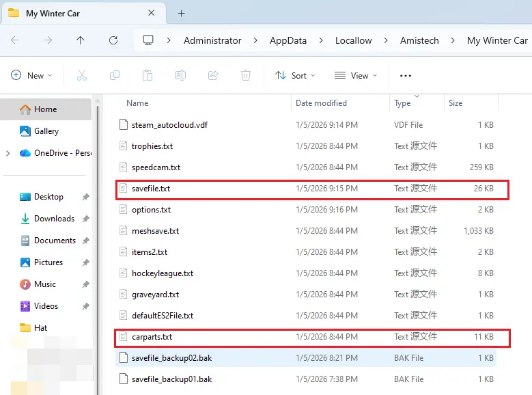Open a new tab with plus
532x395 pixels.
[182, 13]
